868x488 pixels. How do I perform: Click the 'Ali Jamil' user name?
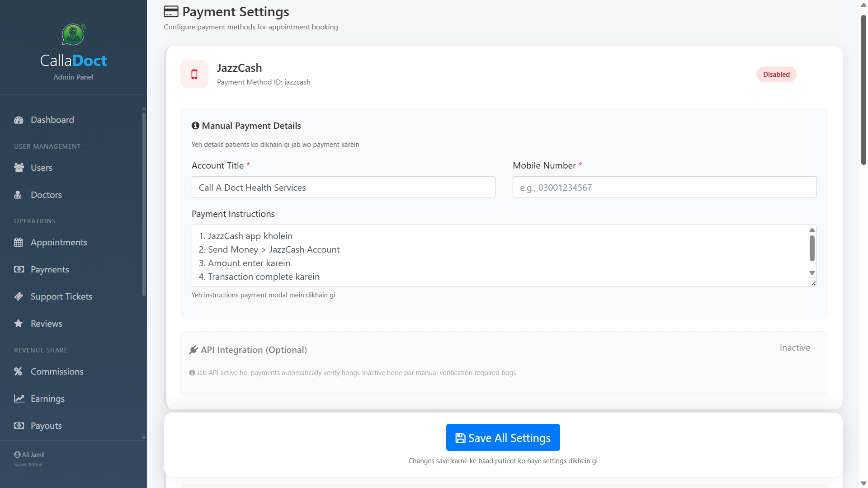pyautogui.click(x=33, y=455)
